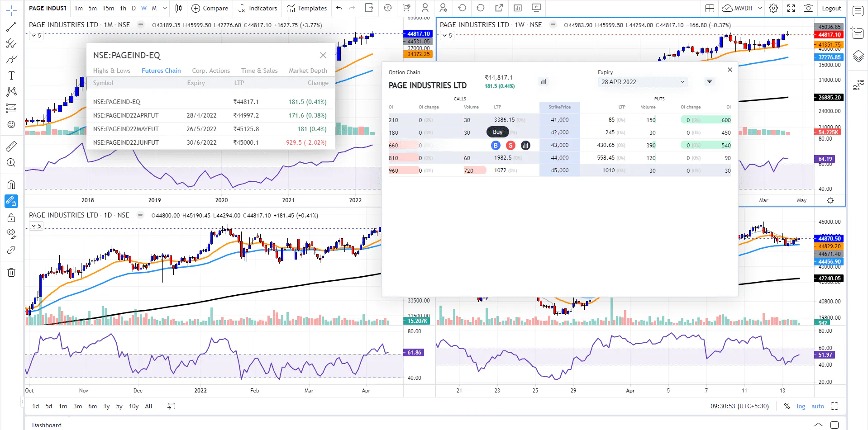Open the ruler measure tool
Screen dimensions: 868x430
pos(11,146)
